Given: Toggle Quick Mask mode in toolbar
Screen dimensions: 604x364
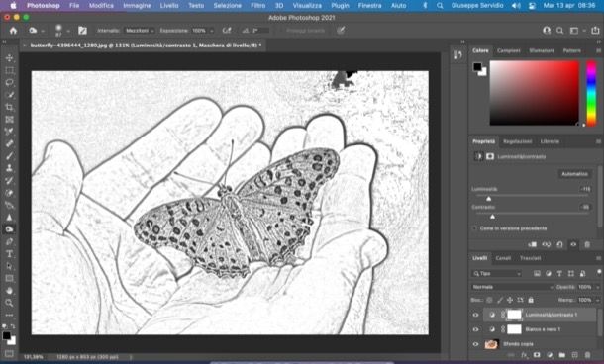Looking at the screenshot, I should pyautogui.click(x=9, y=353).
